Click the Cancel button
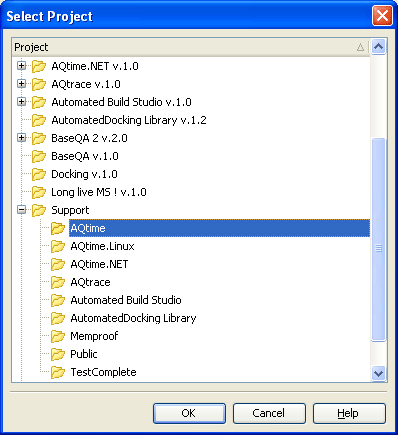This screenshot has width=398, height=435. (x=269, y=413)
